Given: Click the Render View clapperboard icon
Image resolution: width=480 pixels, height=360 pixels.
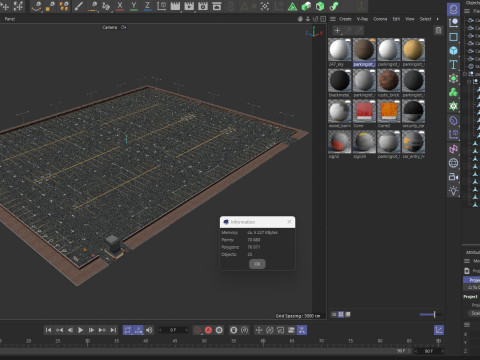Looking at the screenshot, I should [175, 6].
